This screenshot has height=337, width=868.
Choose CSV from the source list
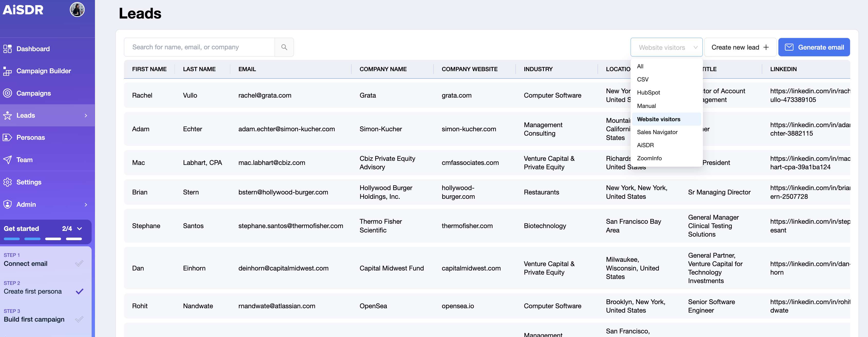[666, 80]
